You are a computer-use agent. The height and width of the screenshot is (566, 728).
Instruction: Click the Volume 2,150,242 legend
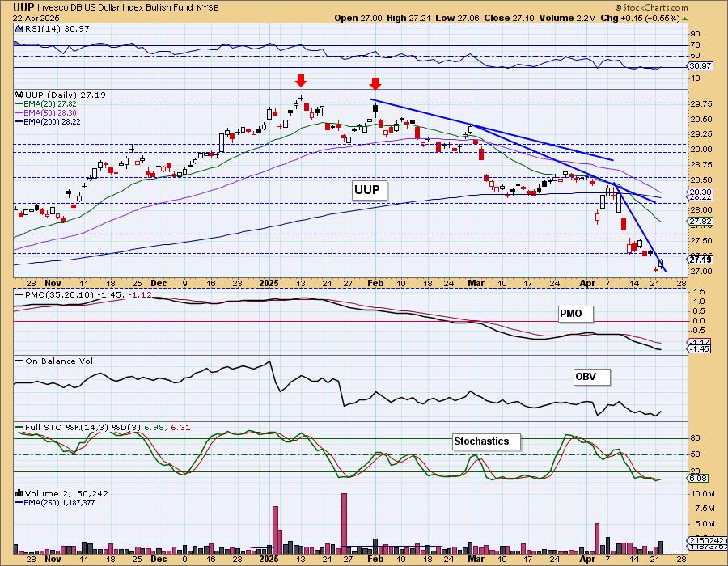[66, 493]
